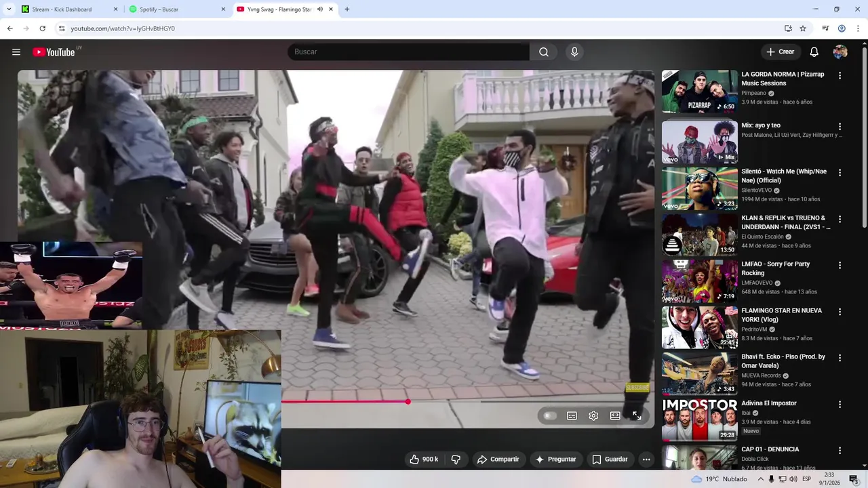Open Adivina El Impostor thumbnail
The image size is (868, 488).
coord(700,420)
